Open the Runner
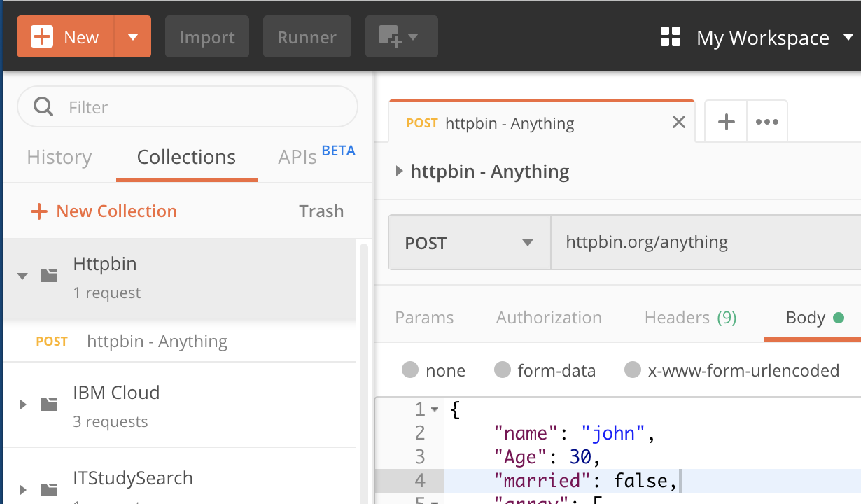The width and height of the screenshot is (861, 504). coord(307,37)
